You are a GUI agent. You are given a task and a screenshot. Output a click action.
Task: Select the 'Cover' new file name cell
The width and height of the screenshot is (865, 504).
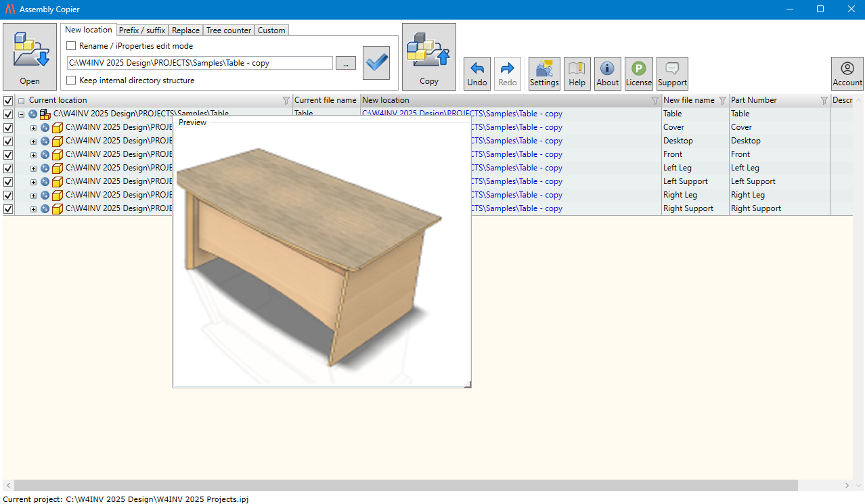pyautogui.click(x=695, y=127)
